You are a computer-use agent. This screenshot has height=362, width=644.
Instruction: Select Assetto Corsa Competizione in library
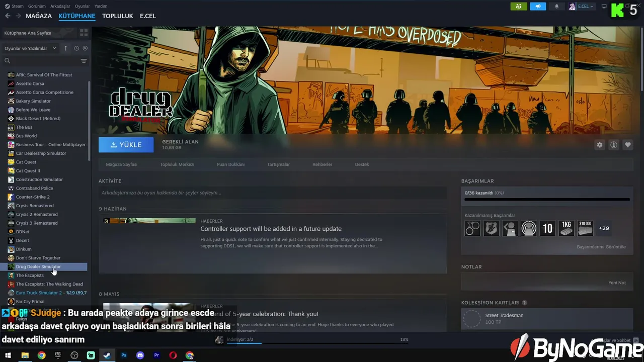(45, 93)
